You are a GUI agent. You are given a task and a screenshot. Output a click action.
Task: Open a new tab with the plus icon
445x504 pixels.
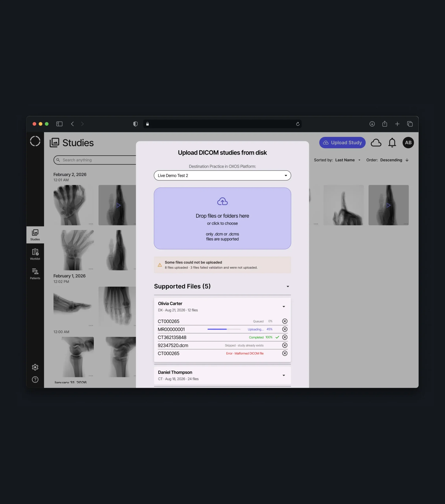[x=397, y=124]
